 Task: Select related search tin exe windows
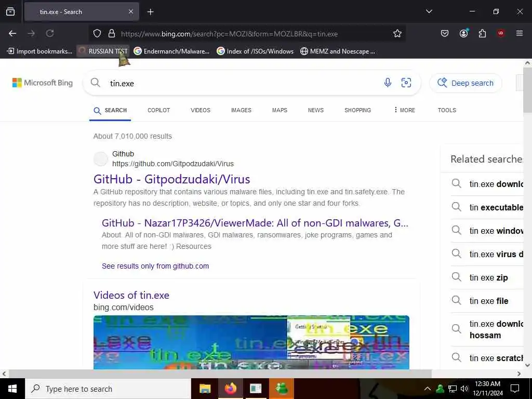(x=487, y=231)
